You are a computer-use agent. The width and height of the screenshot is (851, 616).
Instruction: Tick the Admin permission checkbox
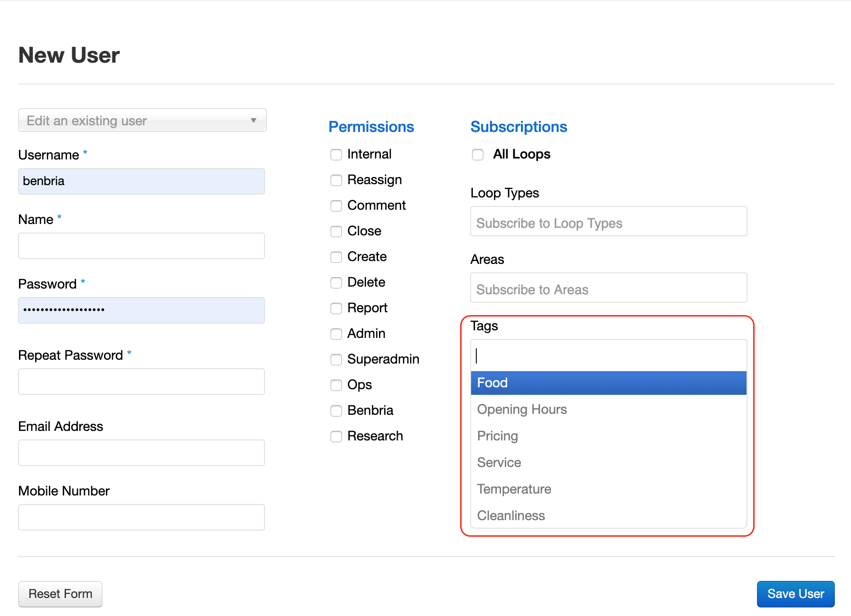(x=336, y=334)
